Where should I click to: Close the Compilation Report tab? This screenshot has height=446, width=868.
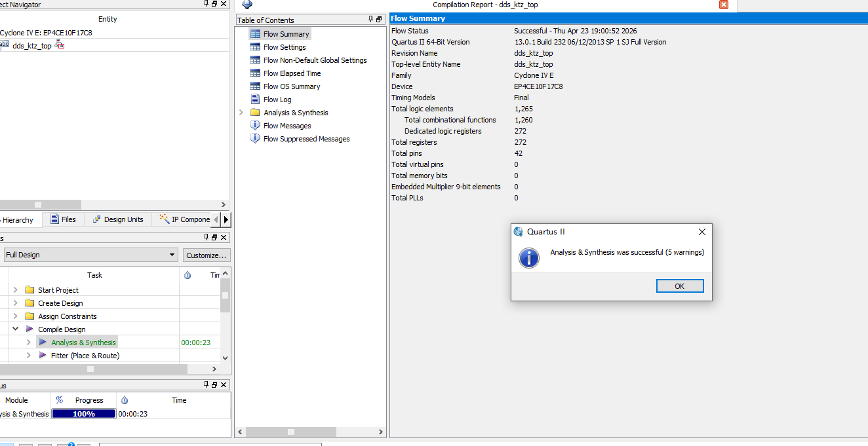pos(724,5)
